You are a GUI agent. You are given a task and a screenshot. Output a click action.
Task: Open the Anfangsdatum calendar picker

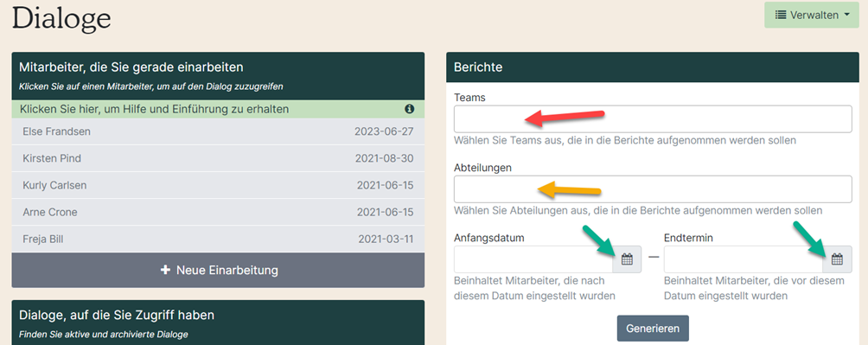coord(627,259)
